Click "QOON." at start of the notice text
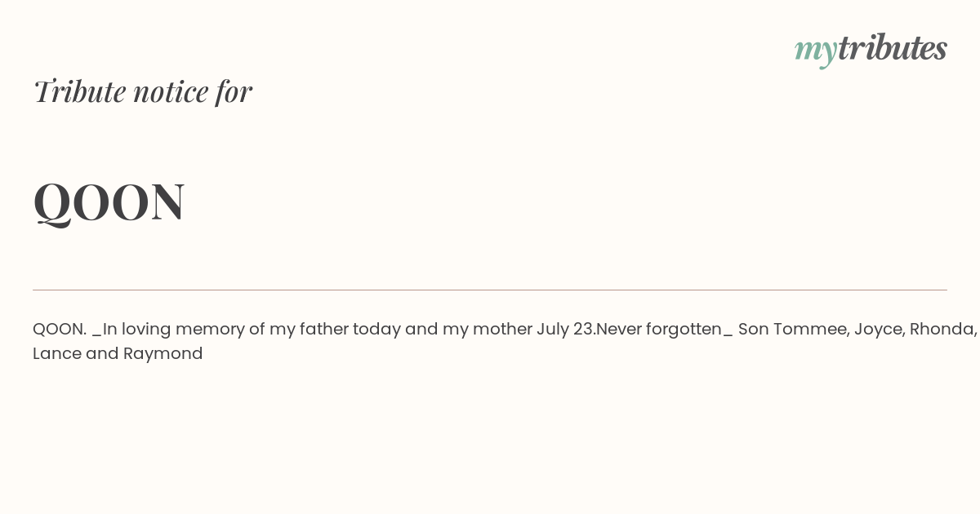The height and width of the screenshot is (514, 980). pyautogui.click(x=60, y=330)
